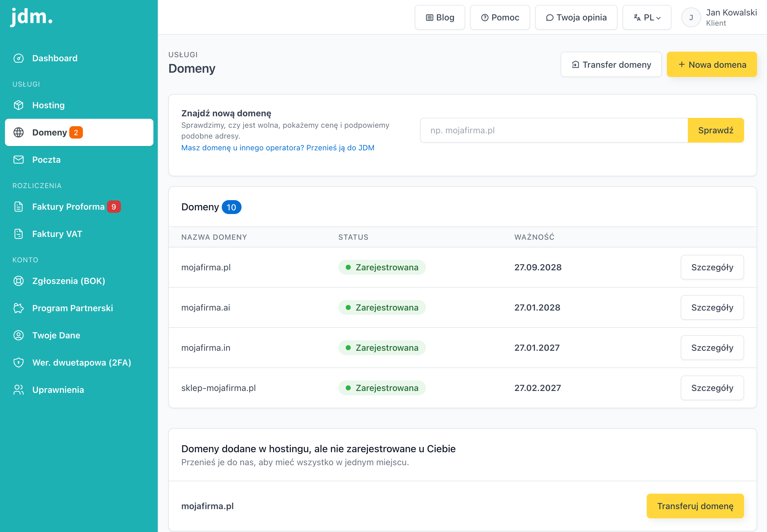Screen dimensions: 767x532
Task: Open the PL language dropdown
Action: click(647, 17)
